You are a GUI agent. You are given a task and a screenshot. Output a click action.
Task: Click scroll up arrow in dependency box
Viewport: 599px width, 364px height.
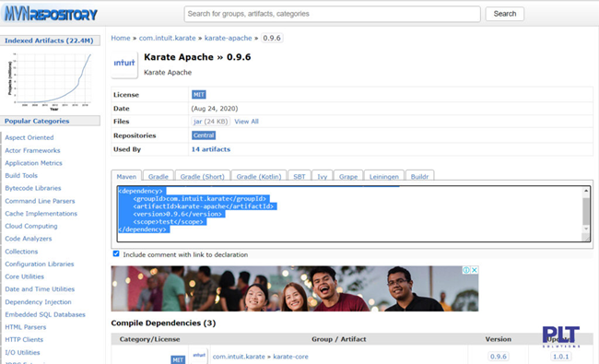tap(585, 191)
